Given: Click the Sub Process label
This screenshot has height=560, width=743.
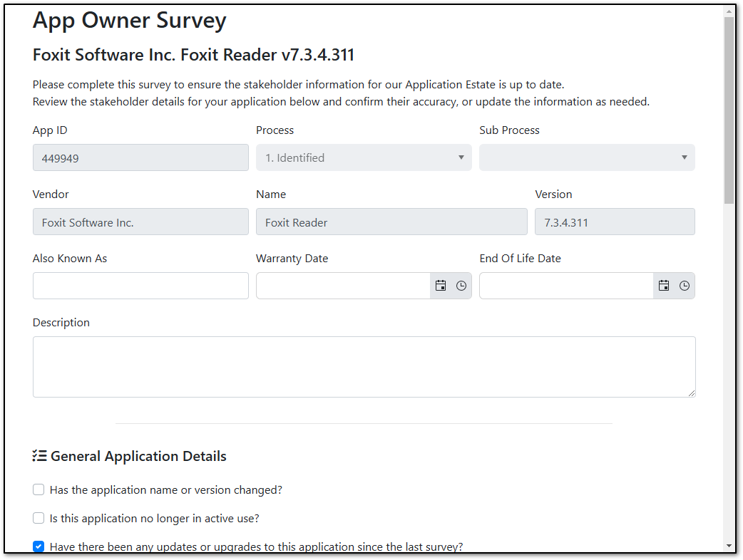Looking at the screenshot, I should [x=509, y=130].
